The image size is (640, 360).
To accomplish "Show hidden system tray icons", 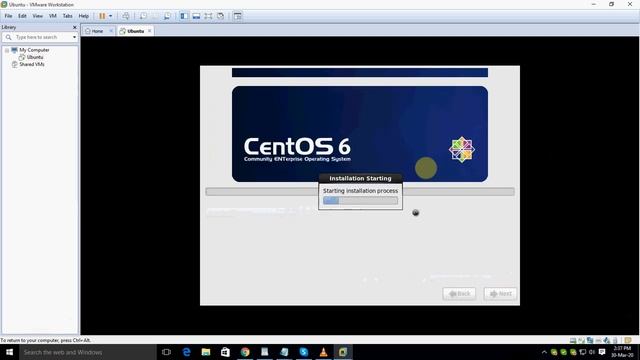I will pyautogui.click(x=544, y=352).
